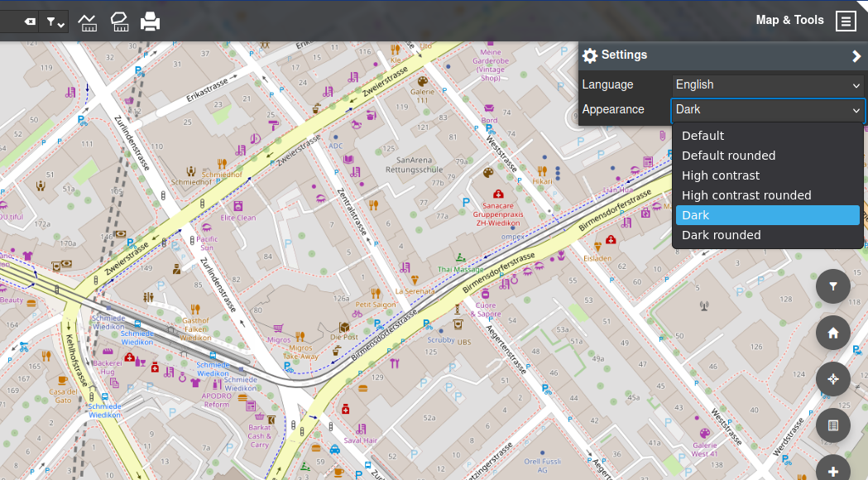Choose Dark rounded appearance
This screenshot has height=480, width=868.
click(x=721, y=235)
